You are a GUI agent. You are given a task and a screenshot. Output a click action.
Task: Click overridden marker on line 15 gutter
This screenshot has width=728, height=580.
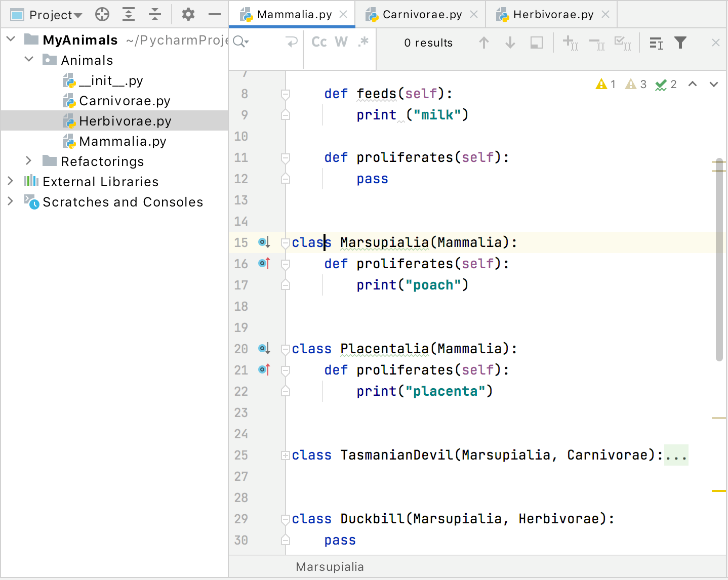point(264,242)
